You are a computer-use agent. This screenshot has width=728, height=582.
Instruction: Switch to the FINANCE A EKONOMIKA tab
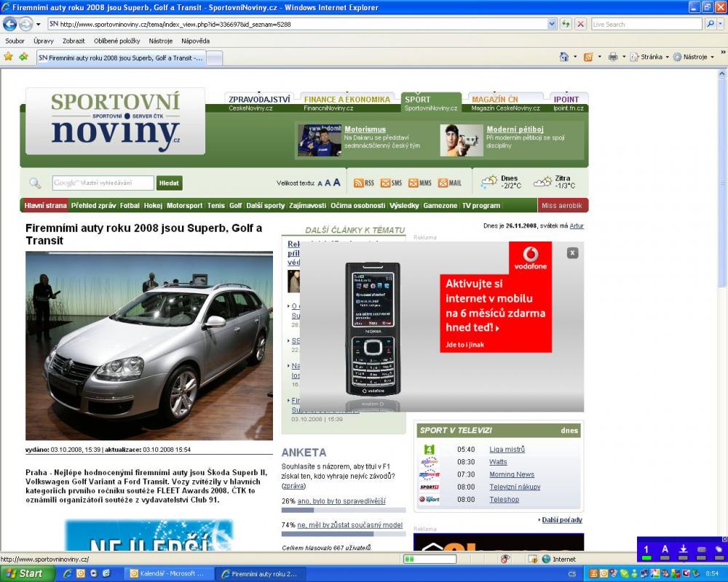click(347, 99)
